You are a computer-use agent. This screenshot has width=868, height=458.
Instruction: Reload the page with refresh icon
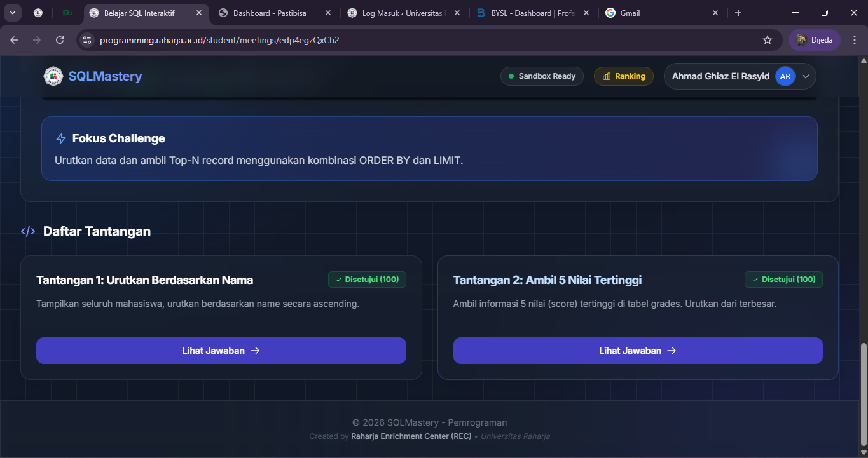point(60,40)
